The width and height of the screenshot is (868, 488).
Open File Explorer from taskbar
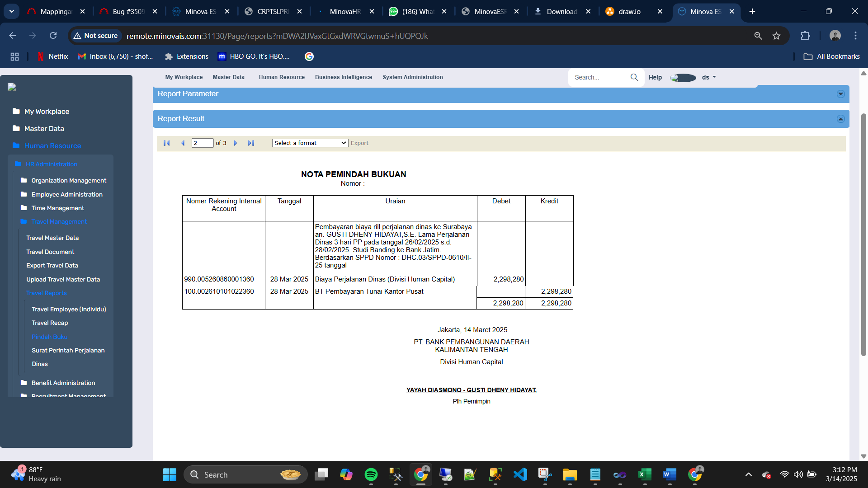(x=570, y=474)
